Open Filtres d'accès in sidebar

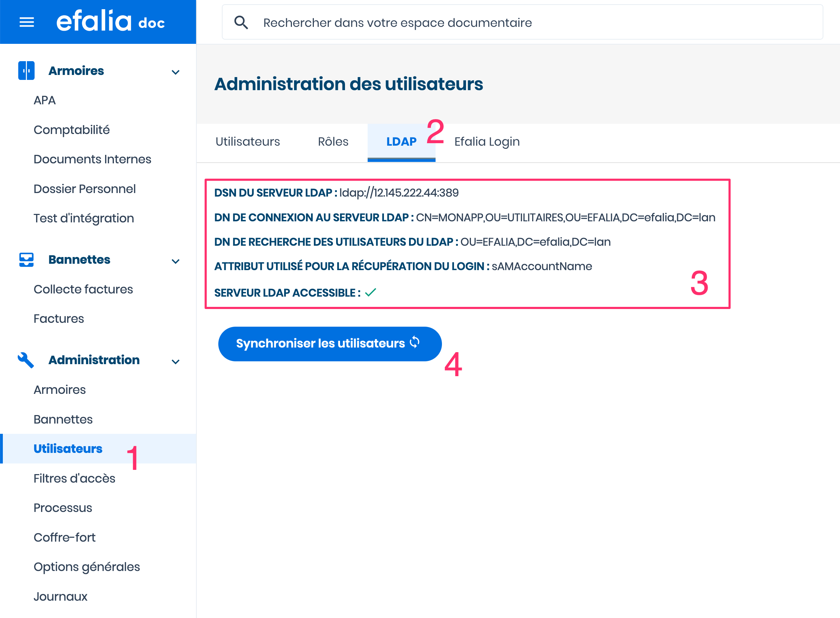(x=74, y=478)
